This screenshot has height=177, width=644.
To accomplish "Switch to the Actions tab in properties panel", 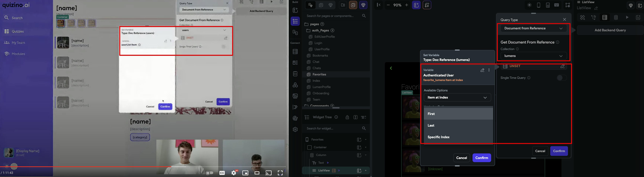I will [594, 18].
